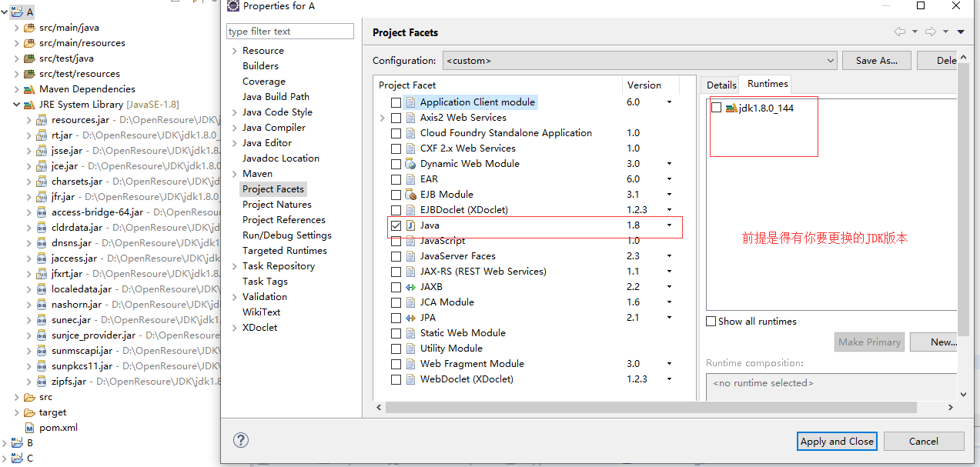980x467 pixels.
Task: Click the Dynamic Web Module globe icon
Action: pyautogui.click(x=411, y=164)
